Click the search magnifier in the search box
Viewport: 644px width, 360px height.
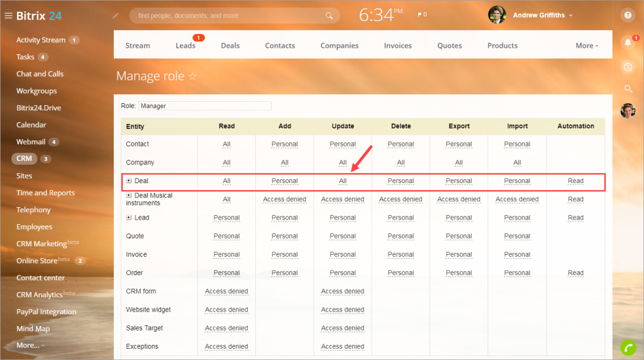click(329, 16)
